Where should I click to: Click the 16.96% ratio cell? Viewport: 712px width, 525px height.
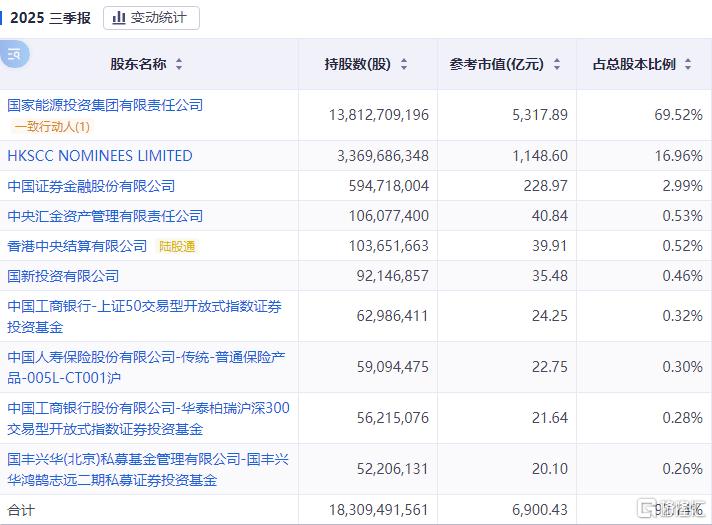click(x=678, y=156)
